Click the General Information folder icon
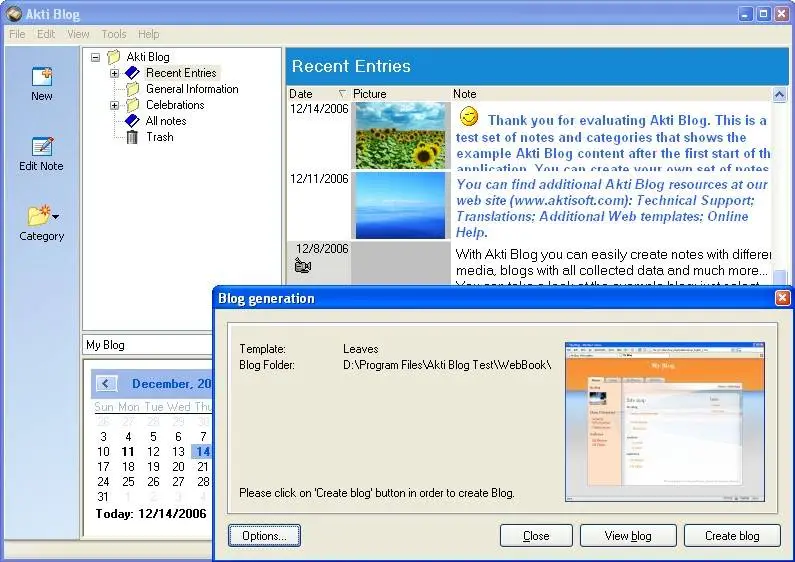Viewport: 795px width, 562px height. (132, 89)
